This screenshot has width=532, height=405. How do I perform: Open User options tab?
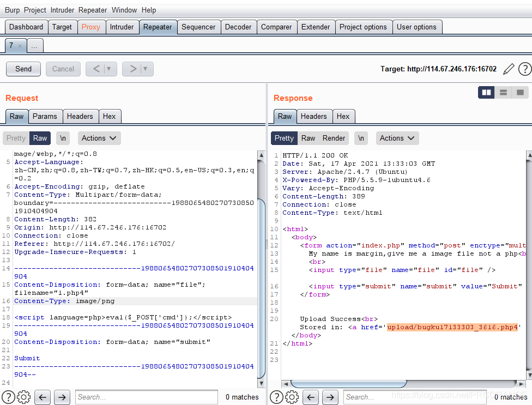click(x=416, y=27)
